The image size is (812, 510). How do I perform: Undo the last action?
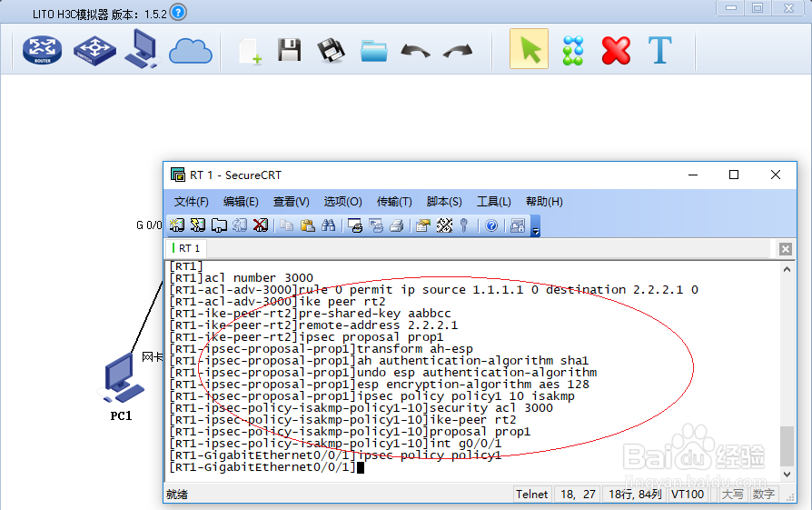coord(415,51)
